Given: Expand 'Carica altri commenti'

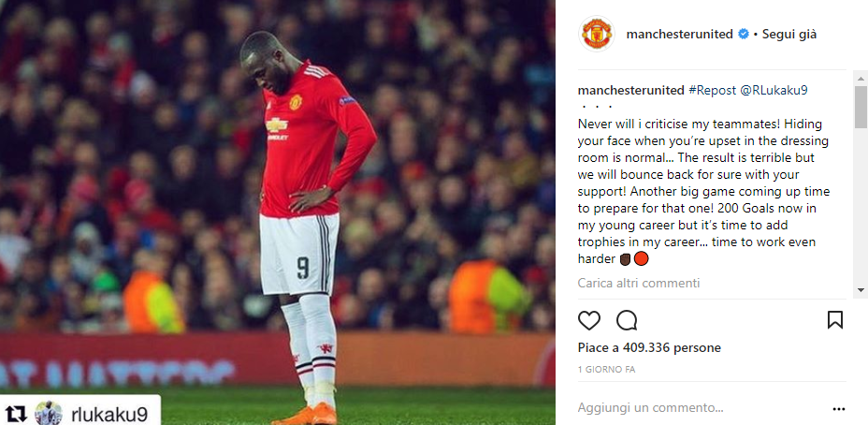Looking at the screenshot, I should pyautogui.click(x=639, y=283).
